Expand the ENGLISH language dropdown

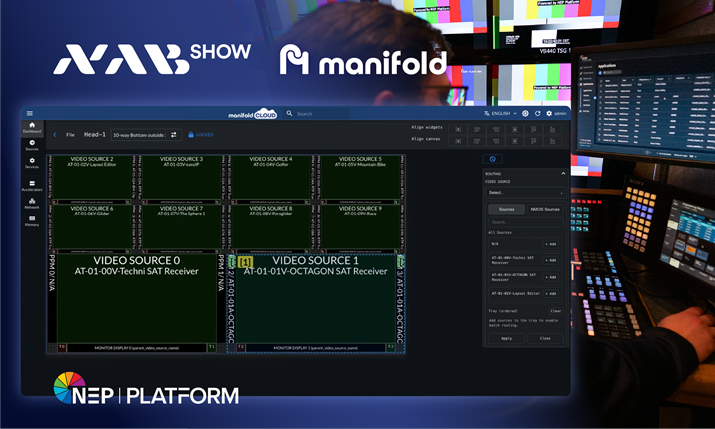click(x=502, y=114)
